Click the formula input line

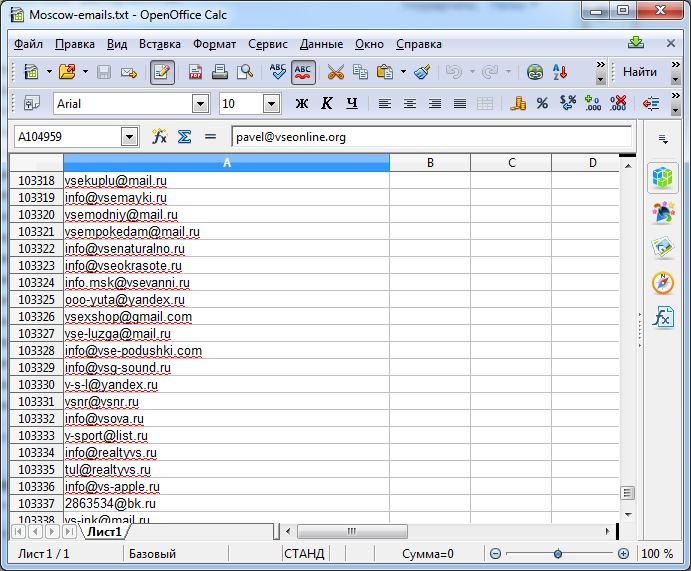coord(432,137)
